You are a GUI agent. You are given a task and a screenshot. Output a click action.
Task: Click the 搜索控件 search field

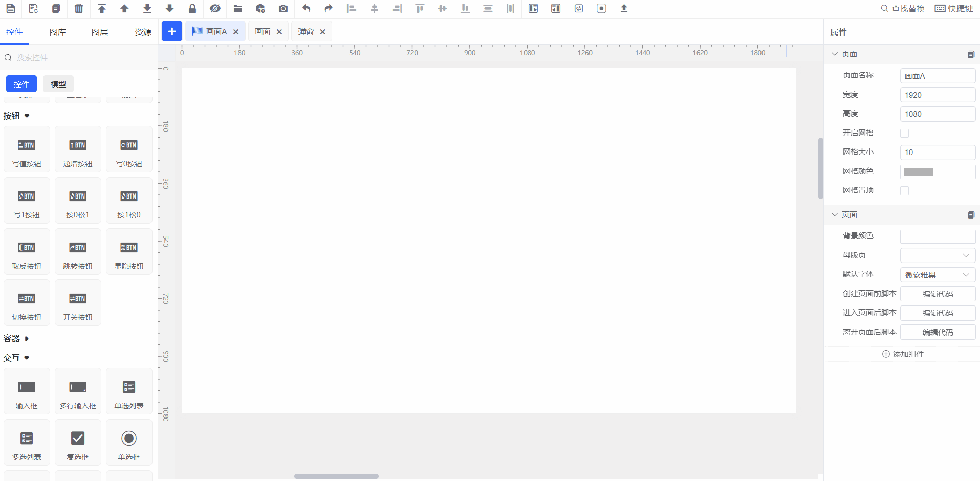tap(82, 58)
